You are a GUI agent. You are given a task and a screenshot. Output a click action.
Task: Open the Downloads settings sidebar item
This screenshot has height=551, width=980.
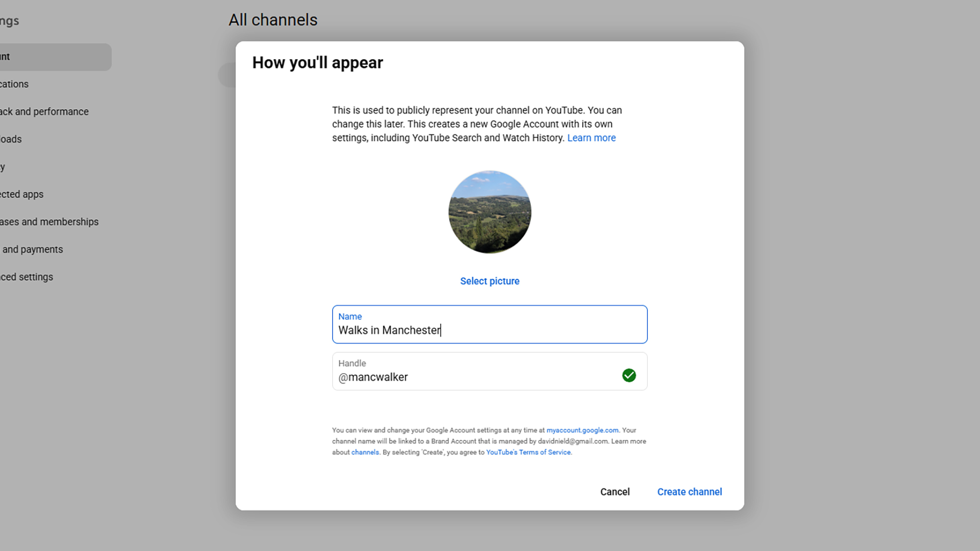[x=11, y=139]
